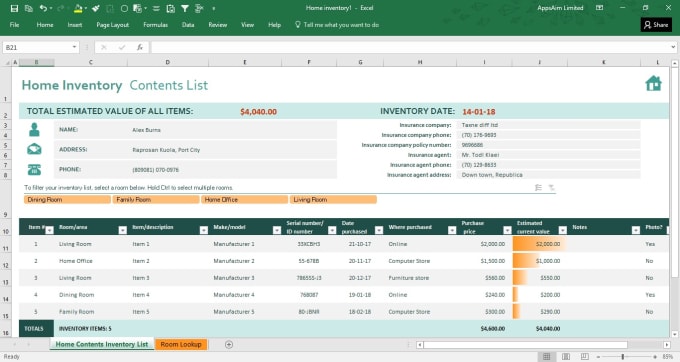Screen dimensions: 680x362
Task: Click the Format Painter brush icon
Action: pos(96,8)
